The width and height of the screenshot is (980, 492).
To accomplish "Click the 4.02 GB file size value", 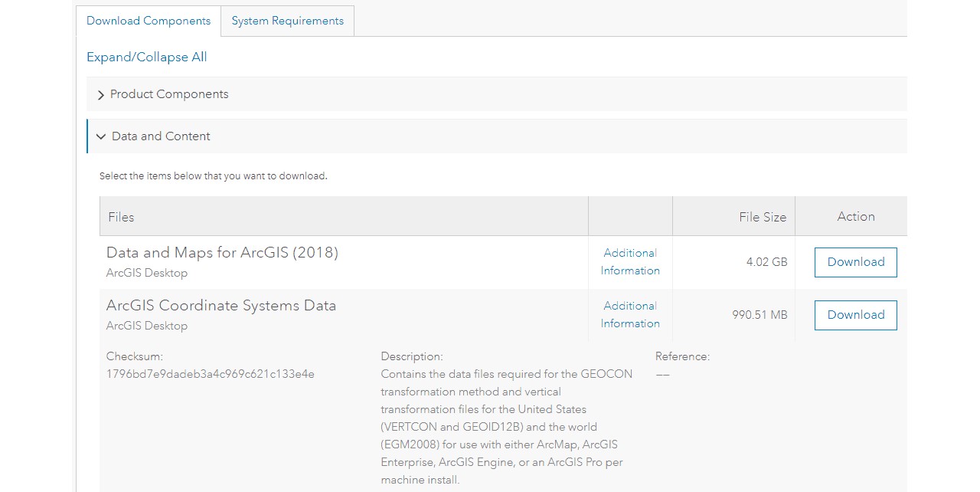I will coord(766,261).
